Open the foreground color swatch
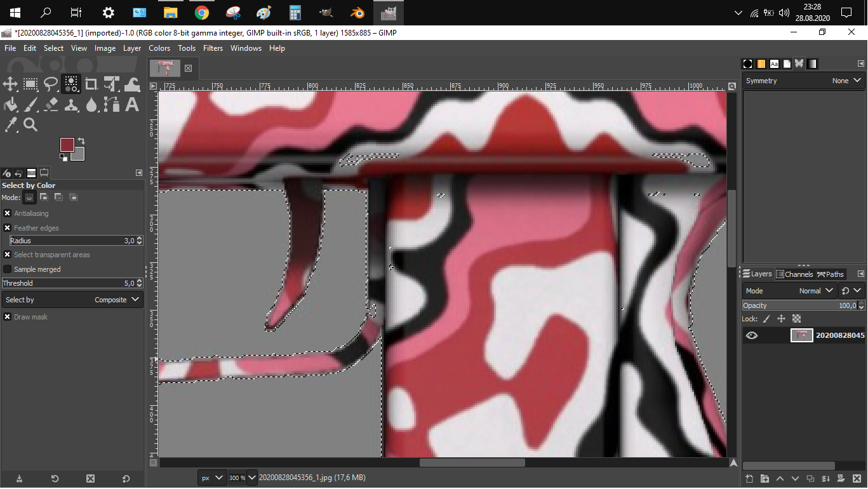This screenshot has height=489, width=868. 67,144
